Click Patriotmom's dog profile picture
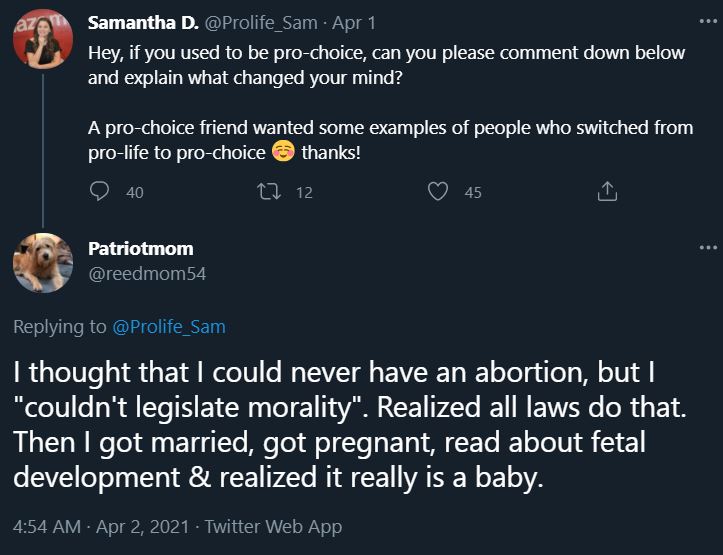The height and width of the screenshot is (555, 723). point(42,262)
